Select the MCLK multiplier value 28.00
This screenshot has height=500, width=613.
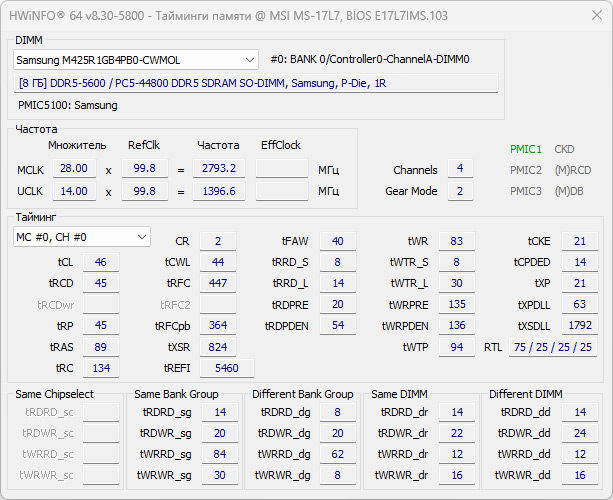(75, 169)
